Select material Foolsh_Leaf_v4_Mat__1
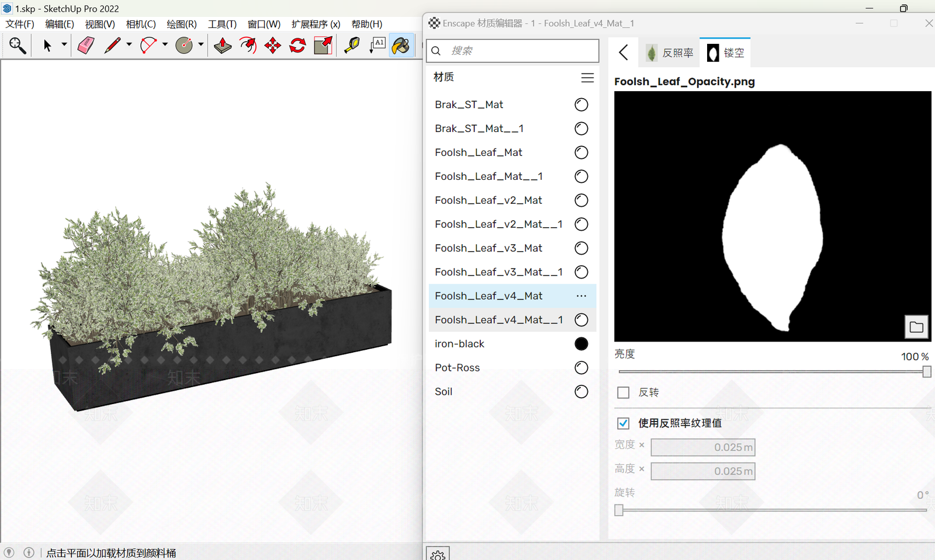Screen dimensions: 935x560 pos(512,320)
